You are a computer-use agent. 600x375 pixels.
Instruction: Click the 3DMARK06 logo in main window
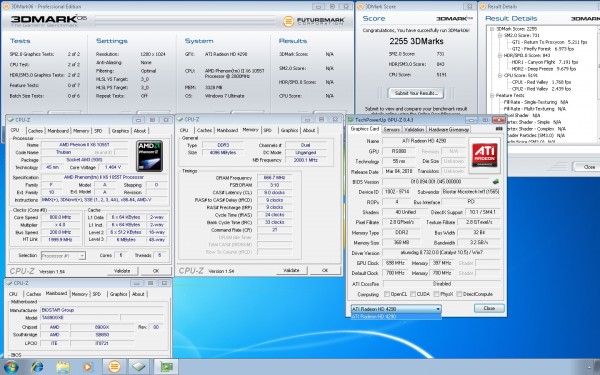pos(49,19)
